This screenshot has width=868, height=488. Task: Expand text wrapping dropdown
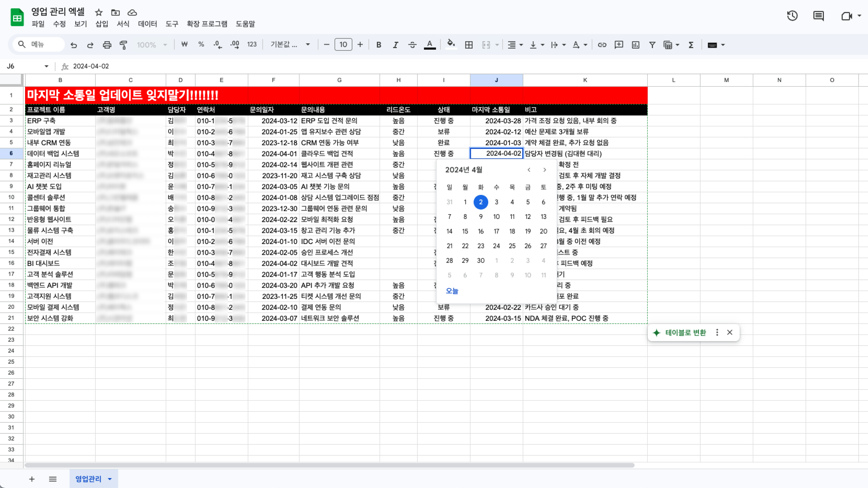[564, 45]
